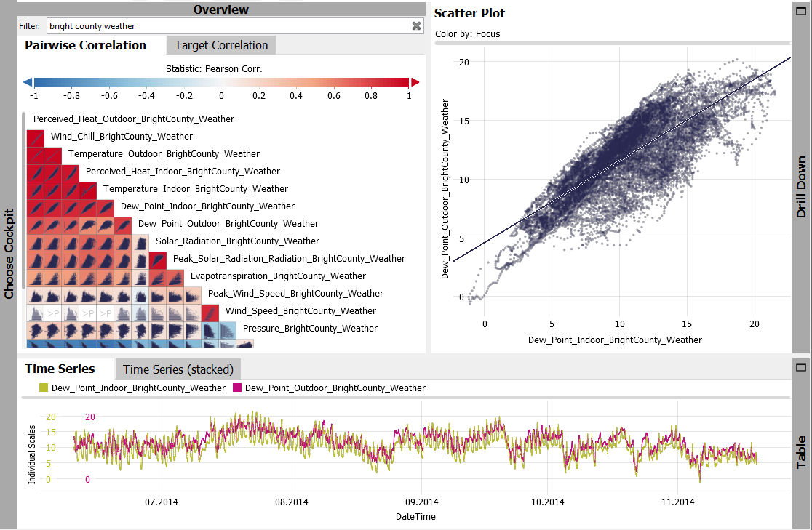The height and width of the screenshot is (530, 812).
Task: Click into the Filter text field
Action: click(226, 26)
